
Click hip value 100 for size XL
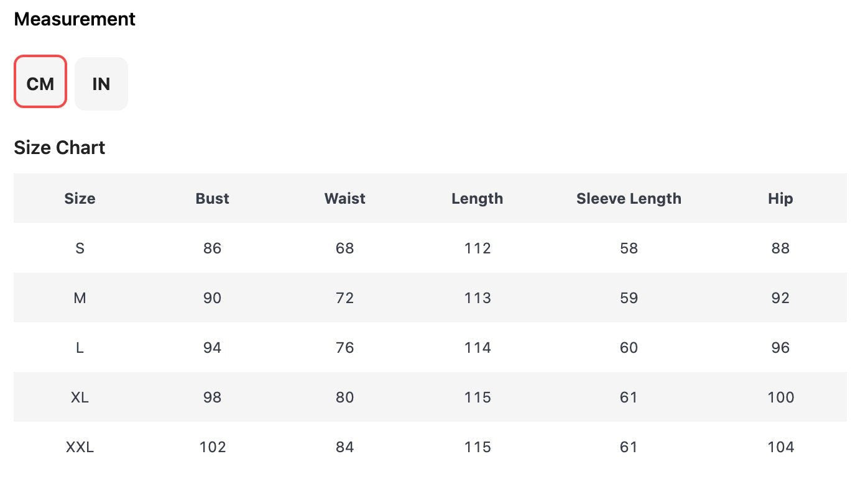(x=780, y=398)
